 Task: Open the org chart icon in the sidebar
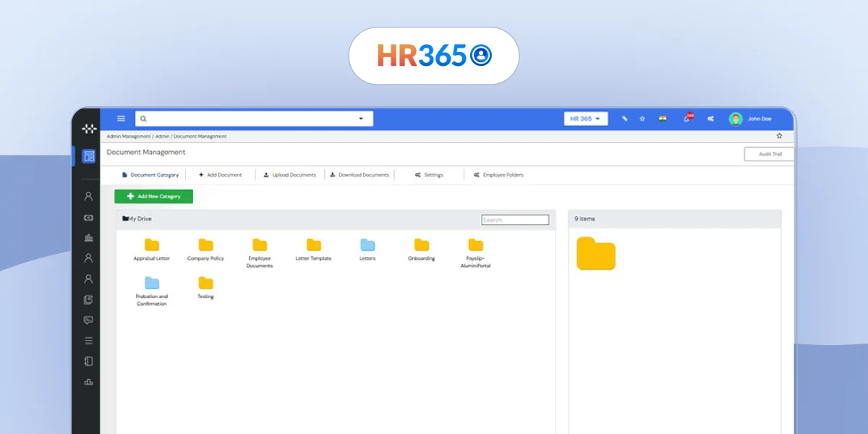click(x=88, y=382)
